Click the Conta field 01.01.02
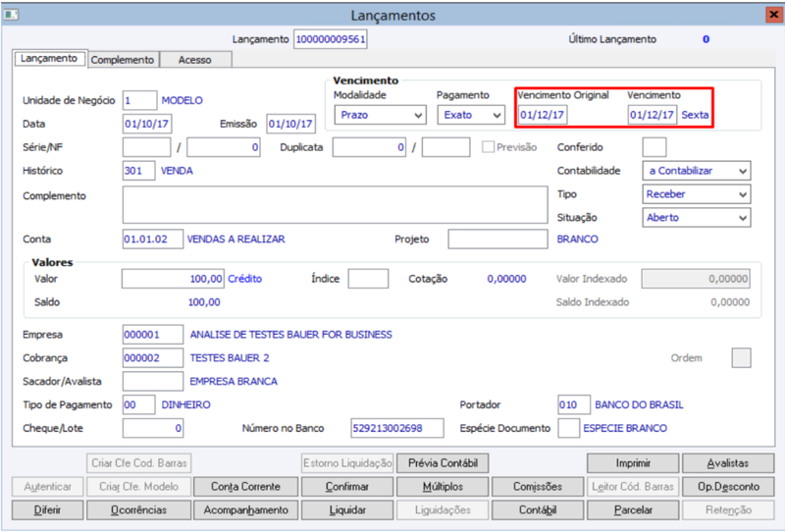 point(153,239)
